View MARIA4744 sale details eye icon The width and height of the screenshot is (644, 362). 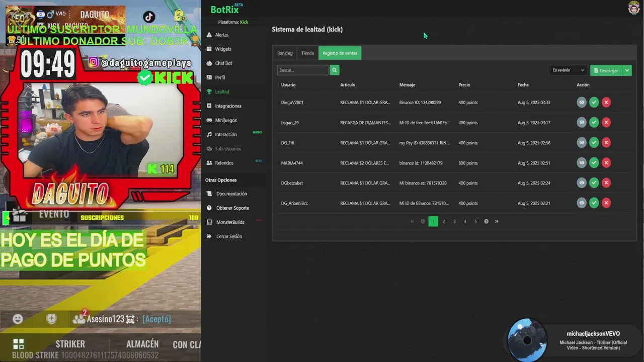tap(582, 163)
